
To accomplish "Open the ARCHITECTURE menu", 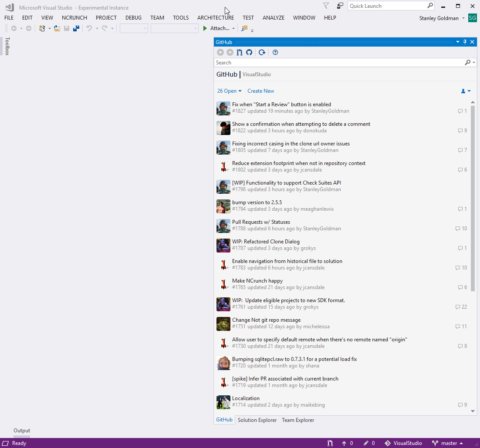I will pyautogui.click(x=216, y=18).
